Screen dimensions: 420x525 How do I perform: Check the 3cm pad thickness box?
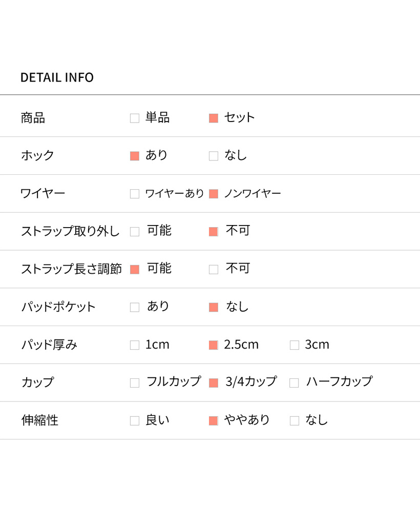[295, 345]
